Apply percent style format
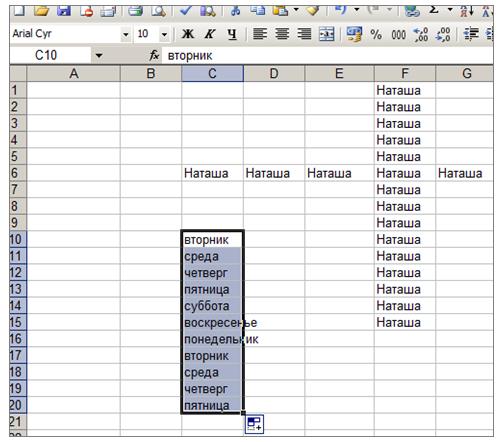 coord(376,34)
